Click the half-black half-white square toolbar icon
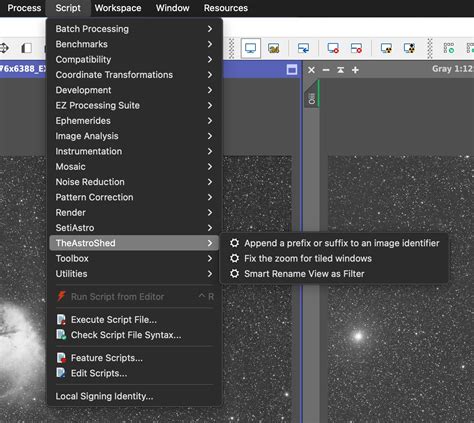This screenshot has height=423, width=474. pos(27,48)
